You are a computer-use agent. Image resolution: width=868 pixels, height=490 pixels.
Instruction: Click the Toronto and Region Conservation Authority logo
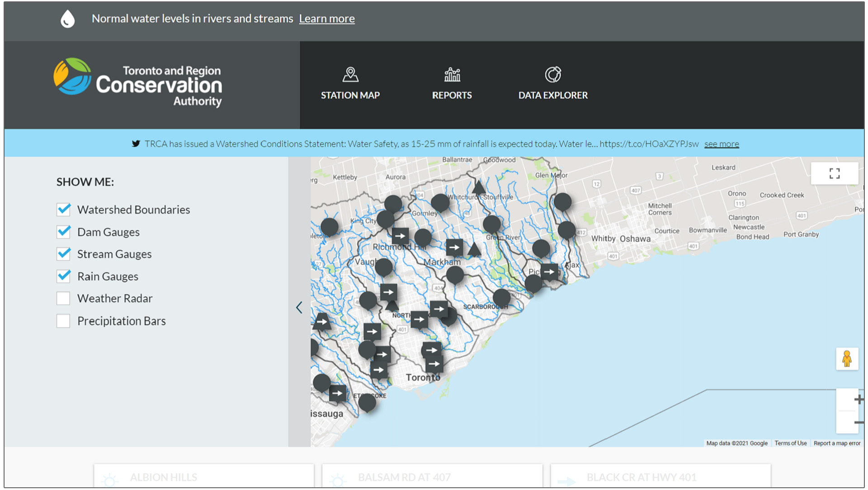[x=138, y=83]
